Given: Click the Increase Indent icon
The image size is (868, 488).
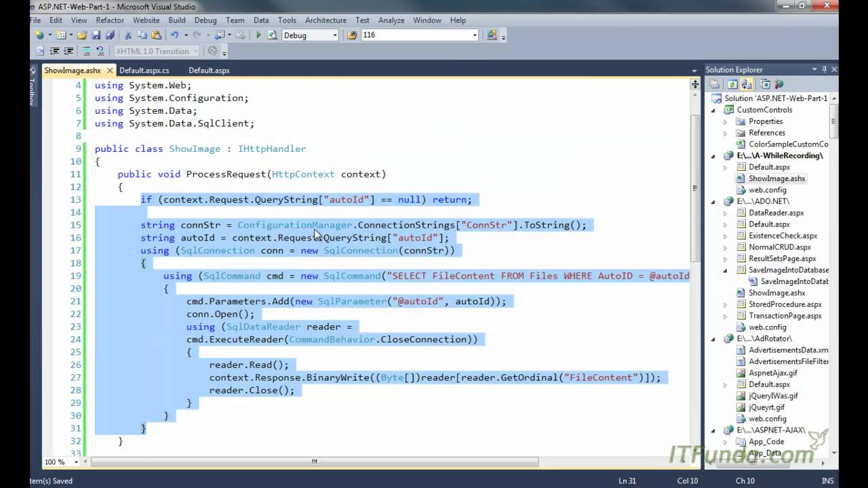Looking at the screenshot, I should [68, 51].
